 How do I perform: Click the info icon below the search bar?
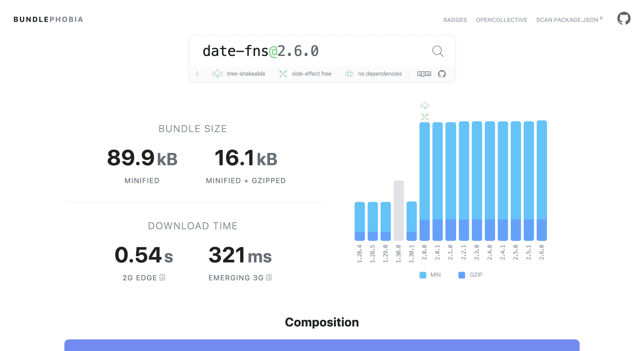tap(197, 74)
